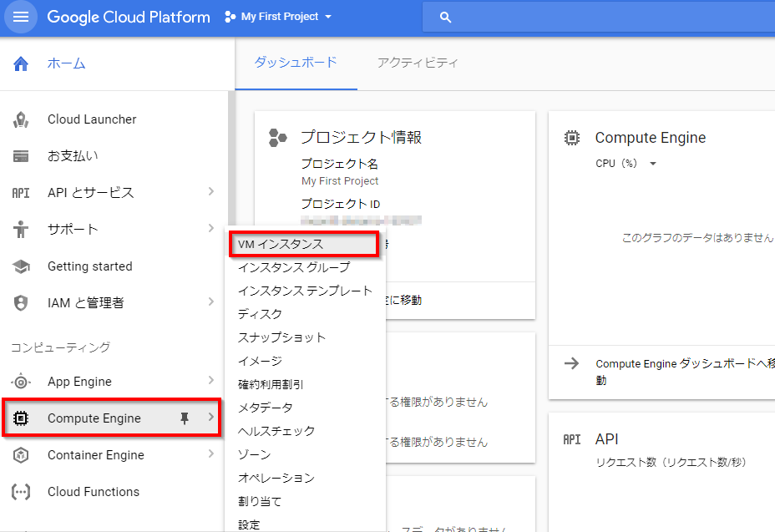775x532 pixels.
Task: Open サポート sidebar item
Action: tap(73, 229)
